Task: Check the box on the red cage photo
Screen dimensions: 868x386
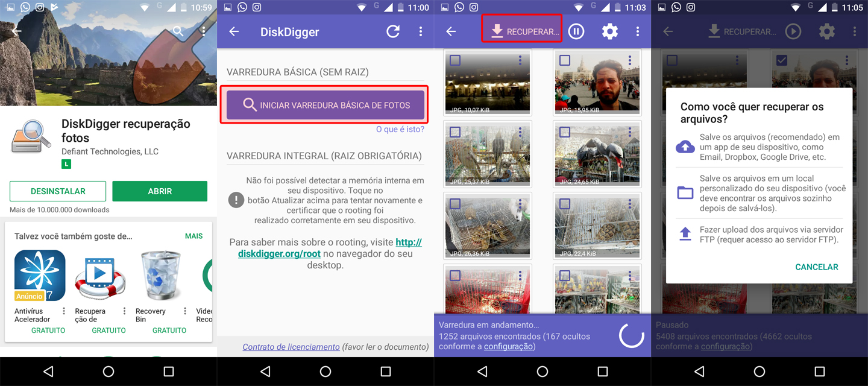Action: (x=455, y=276)
